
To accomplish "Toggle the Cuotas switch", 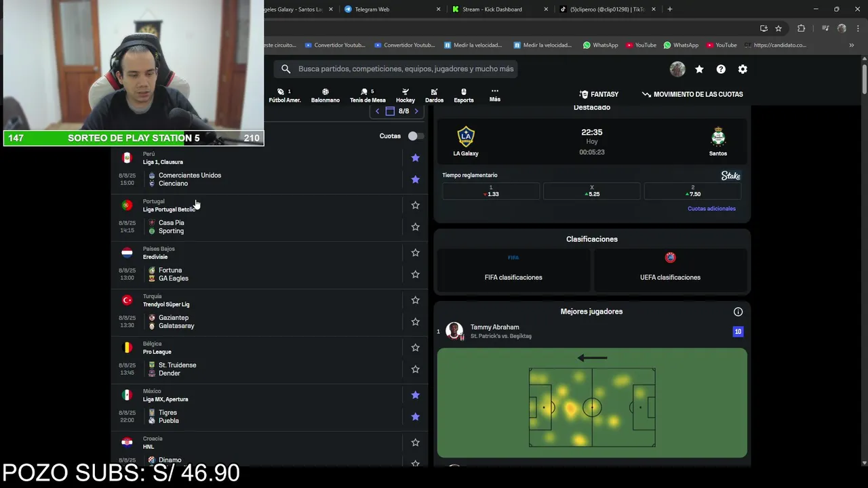I will pos(416,136).
